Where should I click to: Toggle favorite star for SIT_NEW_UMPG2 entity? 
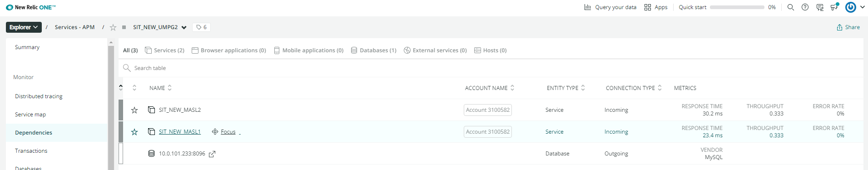tap(113, 27)
